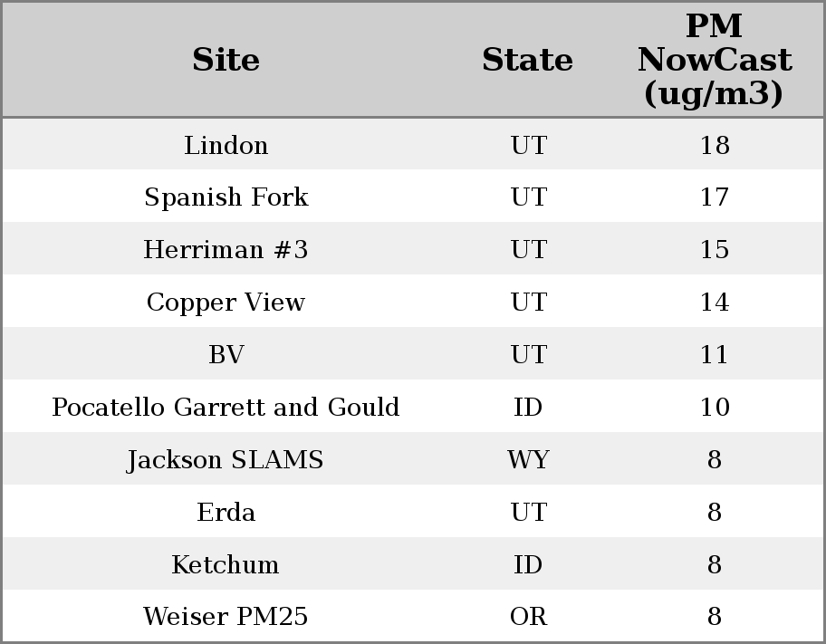Click the BV site cell
Viewport: 826px width, 644px height.
tap(226, 355)
